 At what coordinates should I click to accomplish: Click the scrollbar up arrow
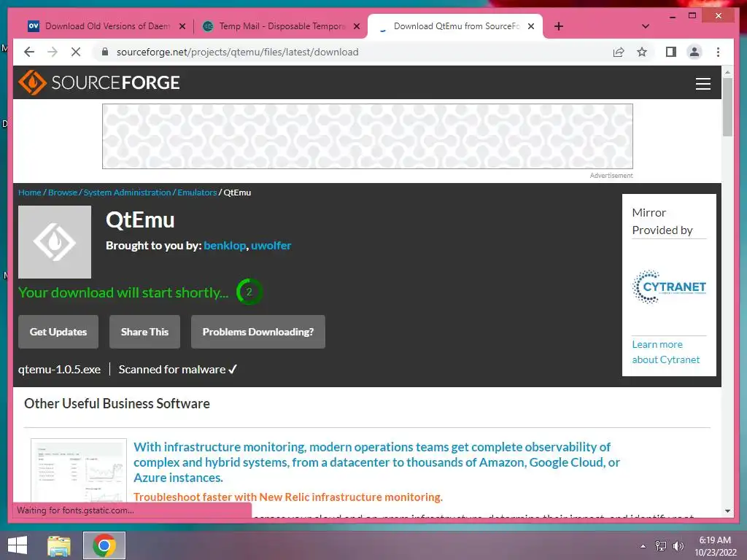point(727,72)
